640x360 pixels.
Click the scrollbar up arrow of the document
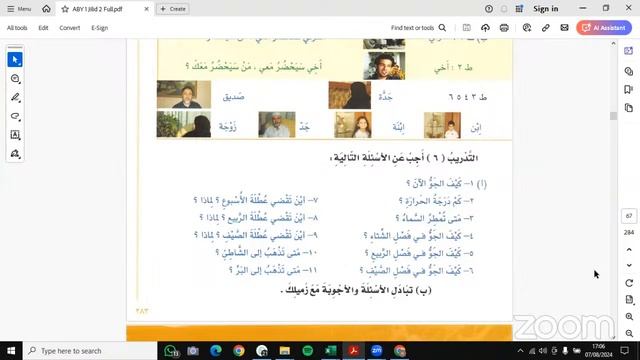[x=613, y=43]
